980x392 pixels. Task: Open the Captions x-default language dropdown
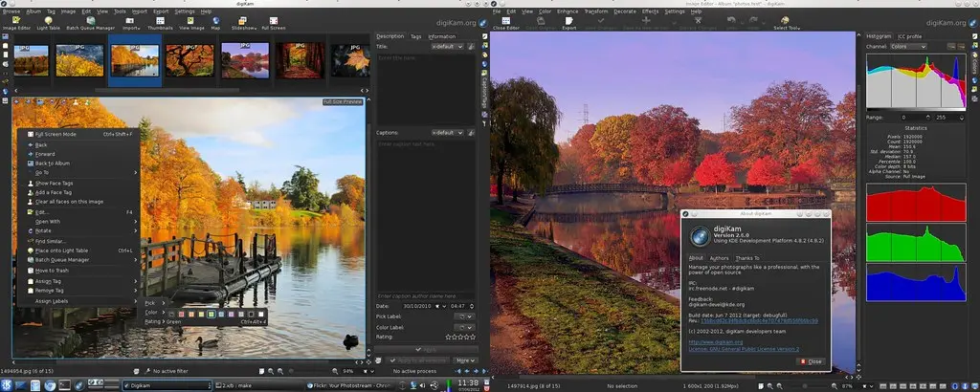point(448,132)
